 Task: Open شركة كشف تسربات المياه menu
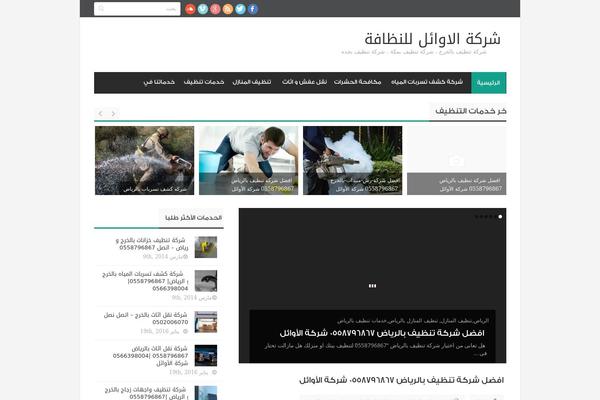(427, 82)
